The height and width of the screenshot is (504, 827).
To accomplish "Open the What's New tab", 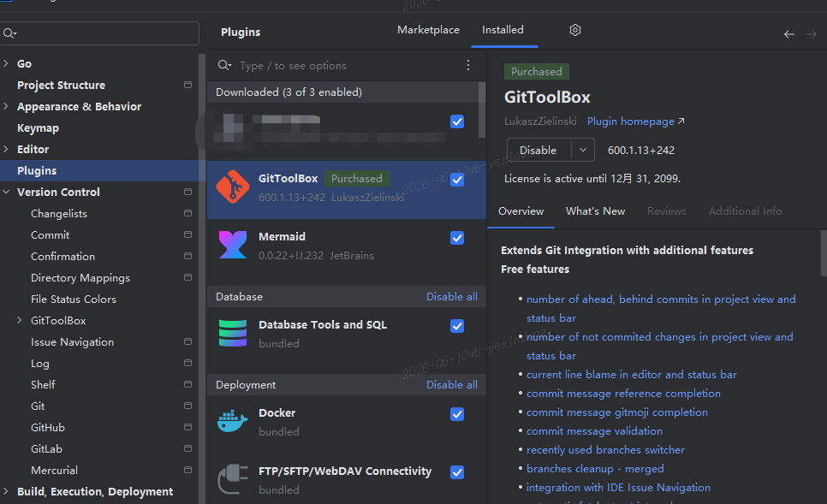I will point(596,211).
